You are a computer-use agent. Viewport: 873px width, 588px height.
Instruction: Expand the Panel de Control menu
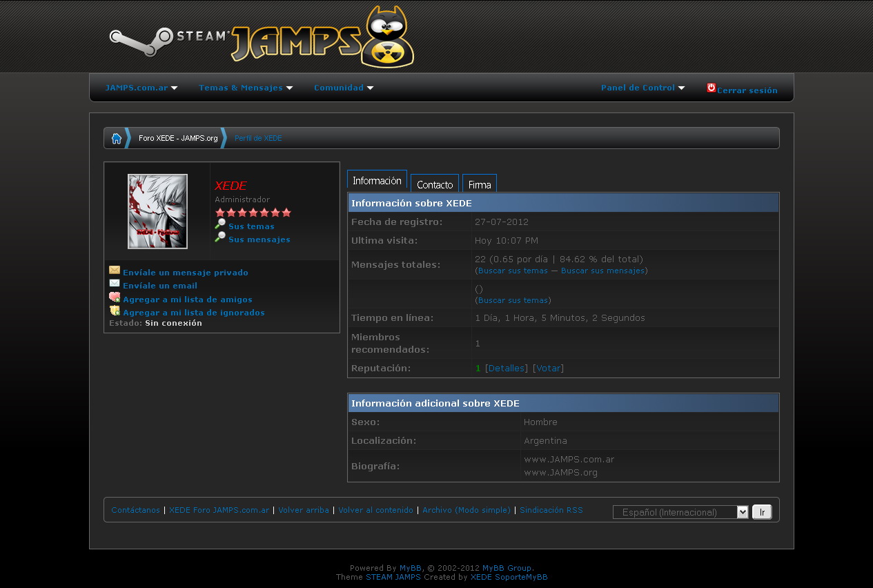point(643,88)
